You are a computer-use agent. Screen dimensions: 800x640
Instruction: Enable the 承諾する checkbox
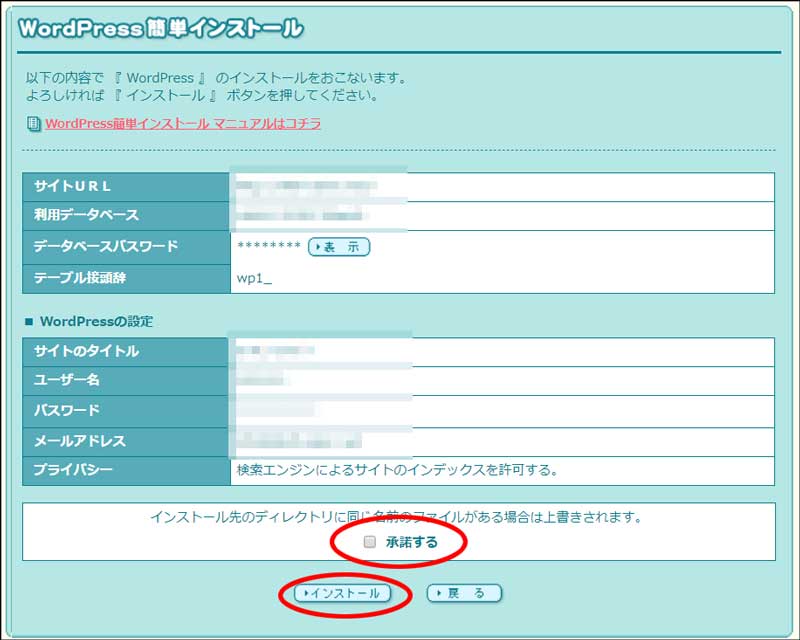(370, 542)
